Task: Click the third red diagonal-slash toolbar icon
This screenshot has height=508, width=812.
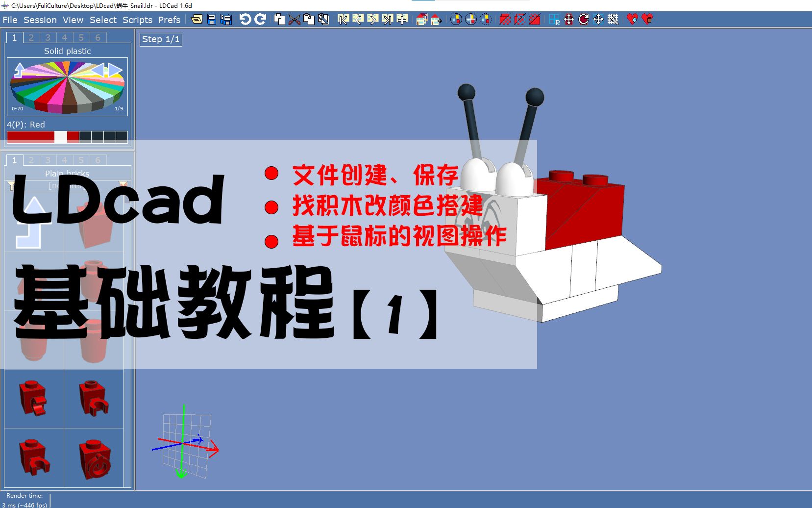Action: (x=535, y=19)
